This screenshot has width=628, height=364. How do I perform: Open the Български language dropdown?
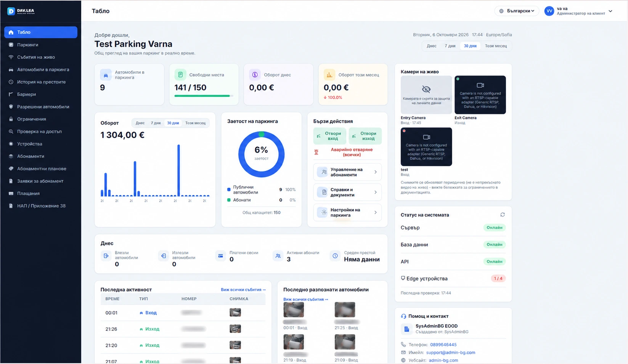coord(517,11)
